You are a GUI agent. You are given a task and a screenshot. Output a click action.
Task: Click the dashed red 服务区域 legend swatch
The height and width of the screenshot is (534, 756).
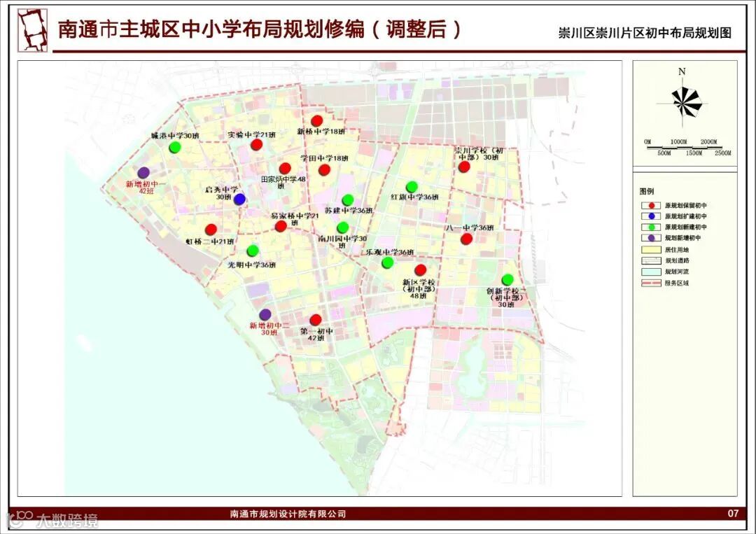651,283
